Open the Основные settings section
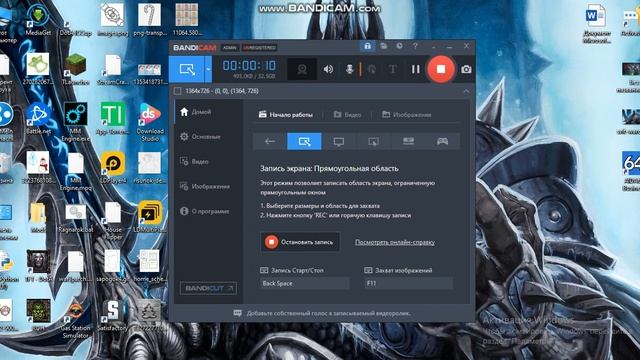 208,137
